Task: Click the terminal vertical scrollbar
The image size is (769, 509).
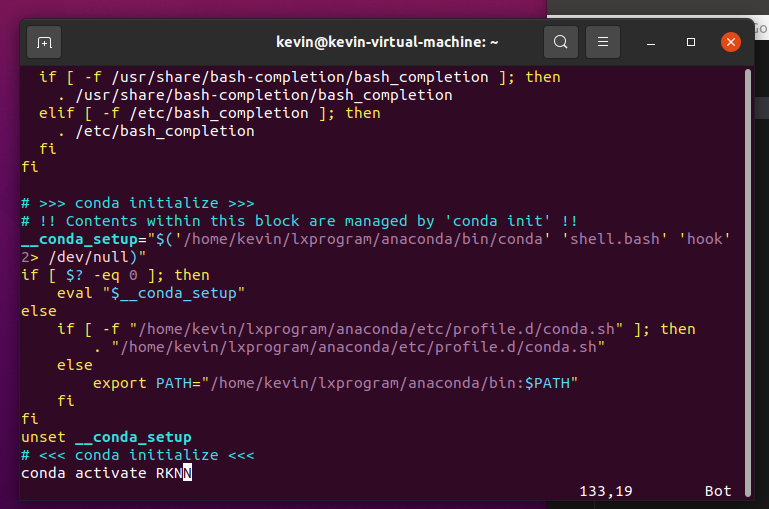Action: pyautogui.click(x=748, y=282)
